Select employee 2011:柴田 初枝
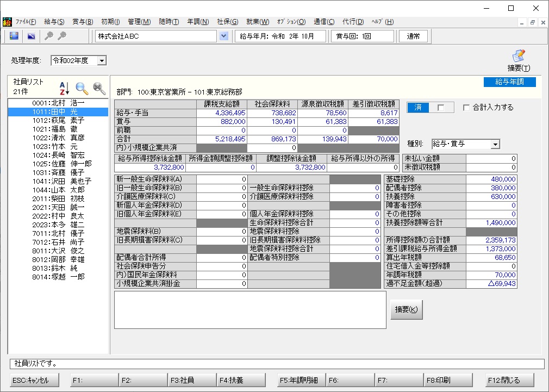The width and height of the screenshot is (549, 392). (x=58, y=198)
